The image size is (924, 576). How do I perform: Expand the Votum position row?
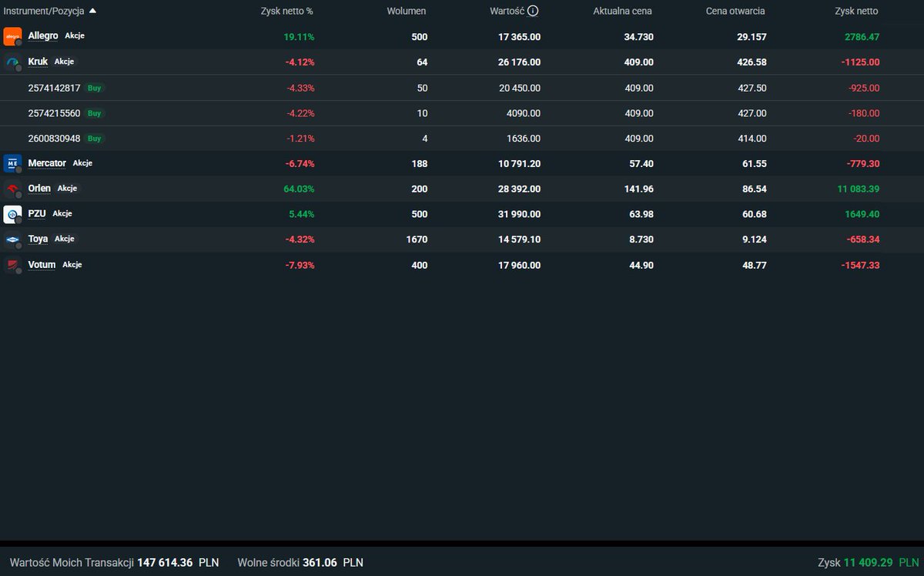tap(462, 265)
